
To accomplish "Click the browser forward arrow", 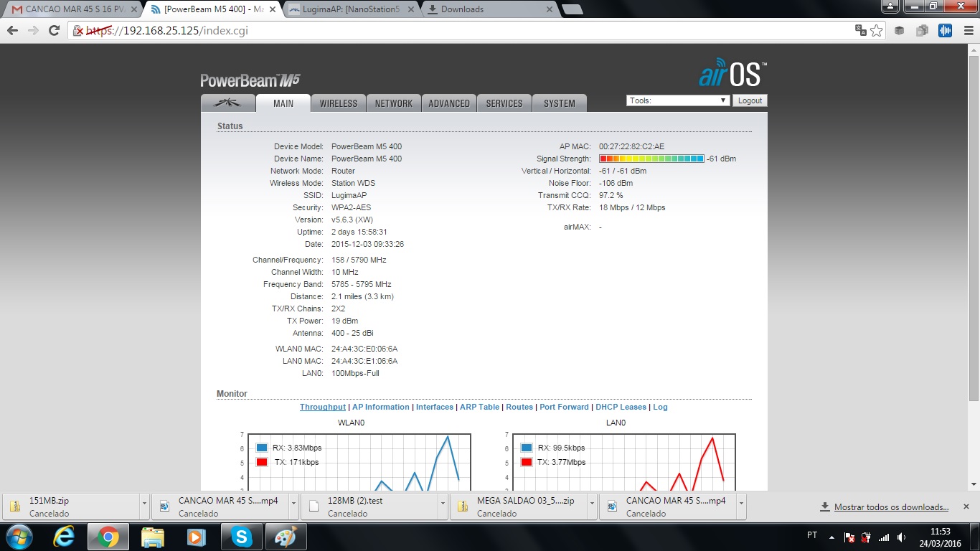I will [x=33, y=31].
